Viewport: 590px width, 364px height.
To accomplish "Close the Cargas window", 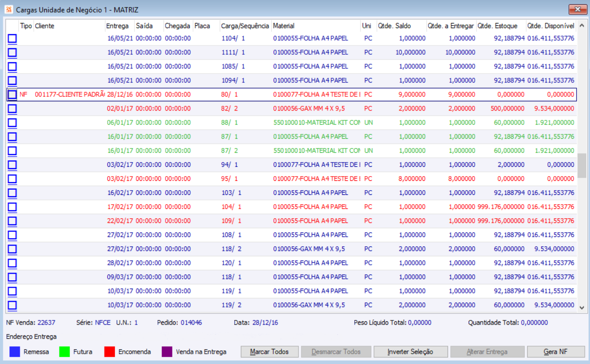I will pyautogui.click(x=578, y=9).
